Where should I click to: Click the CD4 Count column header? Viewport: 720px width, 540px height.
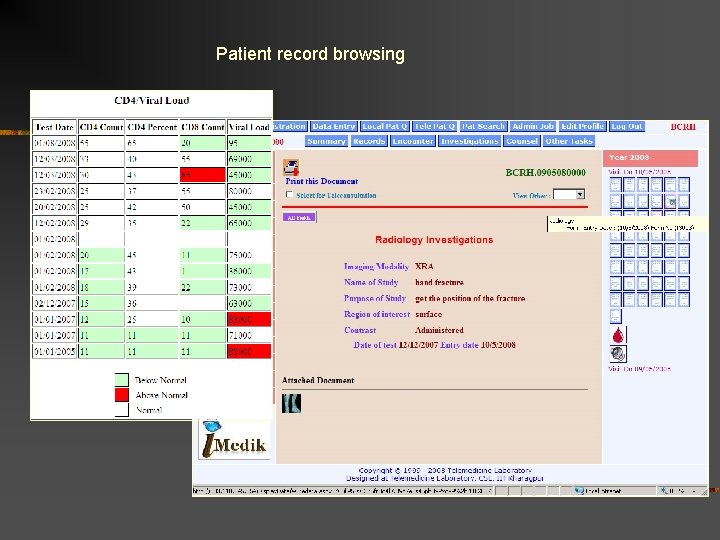(x=101, y=127)
